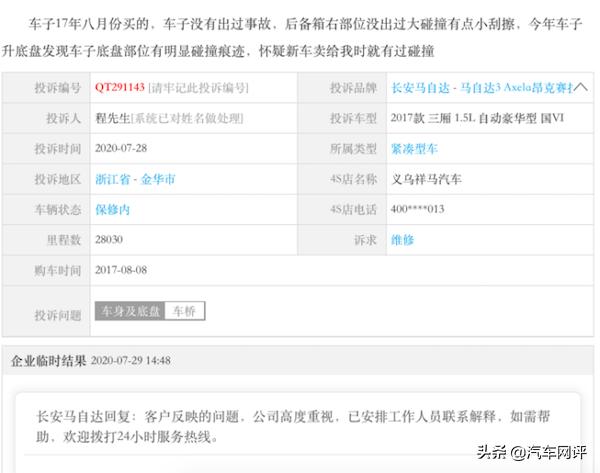This screenshot has width=600, height=473.
Task: Open the 长安马自达 - 马自达3 Axela brand link
Action: 482,88
